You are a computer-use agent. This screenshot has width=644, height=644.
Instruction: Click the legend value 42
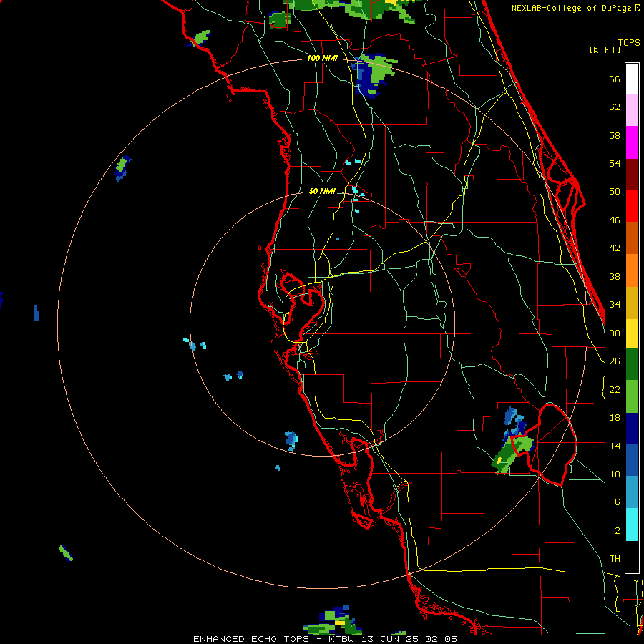tap(615, 248)
